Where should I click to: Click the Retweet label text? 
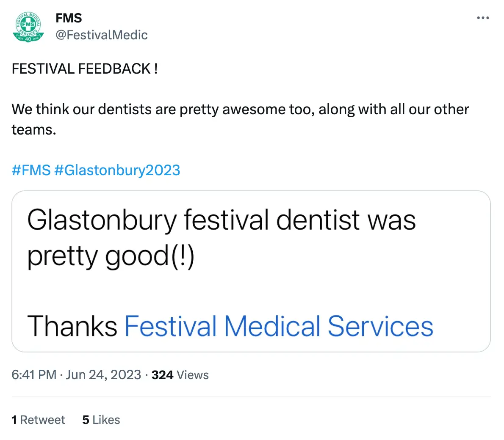(x=42, y=420)
